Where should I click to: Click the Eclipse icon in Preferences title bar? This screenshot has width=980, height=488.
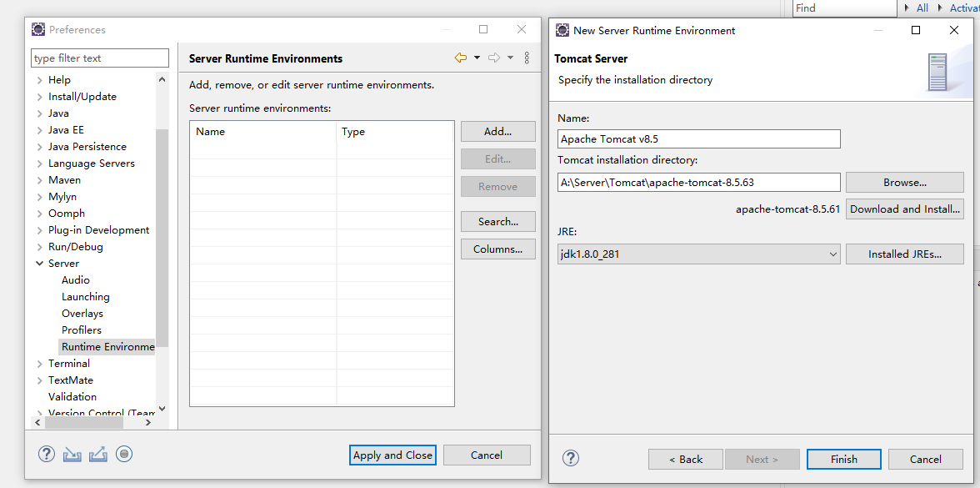tap(38, 29)
